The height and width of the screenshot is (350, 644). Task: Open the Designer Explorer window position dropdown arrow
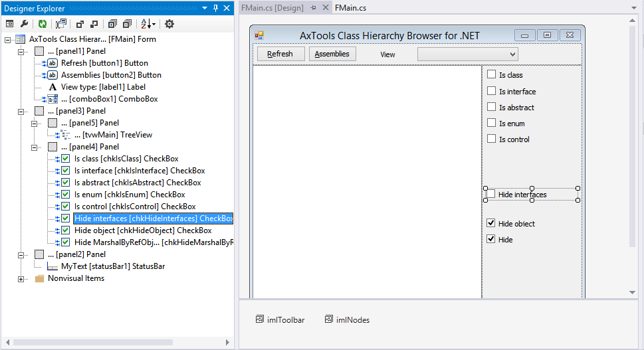[205, 8]
